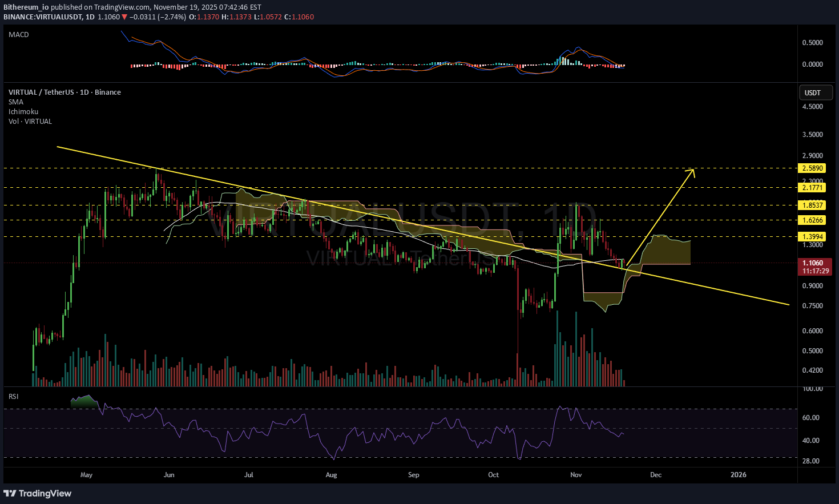Click the 1.8537 price level tag
Image resolution: width=839 pixels, height=504 pixels.
point(812,205)
